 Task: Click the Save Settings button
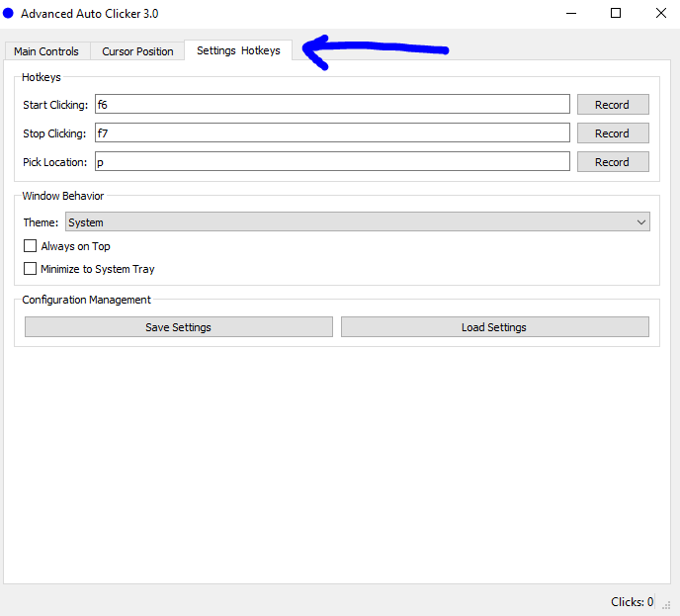point(179,326)
